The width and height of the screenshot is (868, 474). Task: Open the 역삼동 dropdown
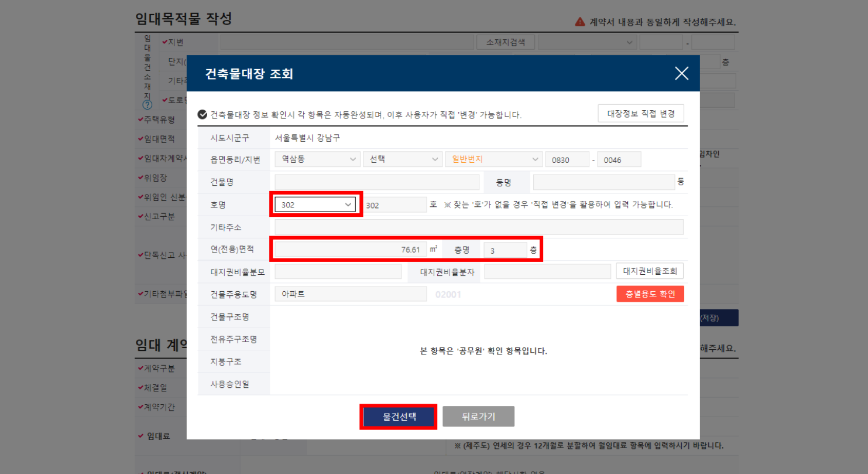point(317,159)
